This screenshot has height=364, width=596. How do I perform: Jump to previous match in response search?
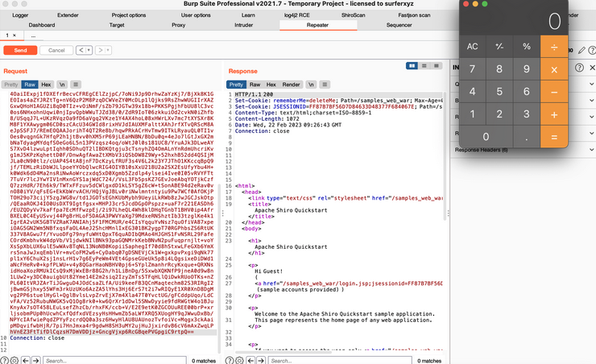(250, 360)
